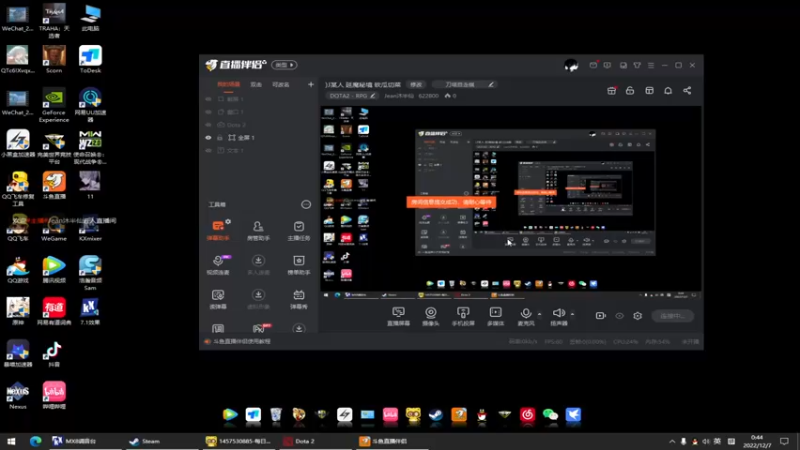This screenshot has height=450, width=800.
Task: Click the taskbar clock showing 0:44
Action: [x=757, y=441]
